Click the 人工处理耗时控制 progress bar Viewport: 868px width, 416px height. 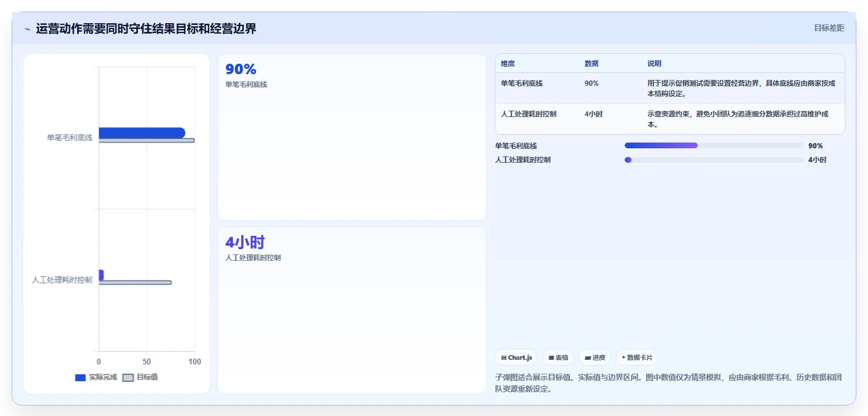[714, 160]
